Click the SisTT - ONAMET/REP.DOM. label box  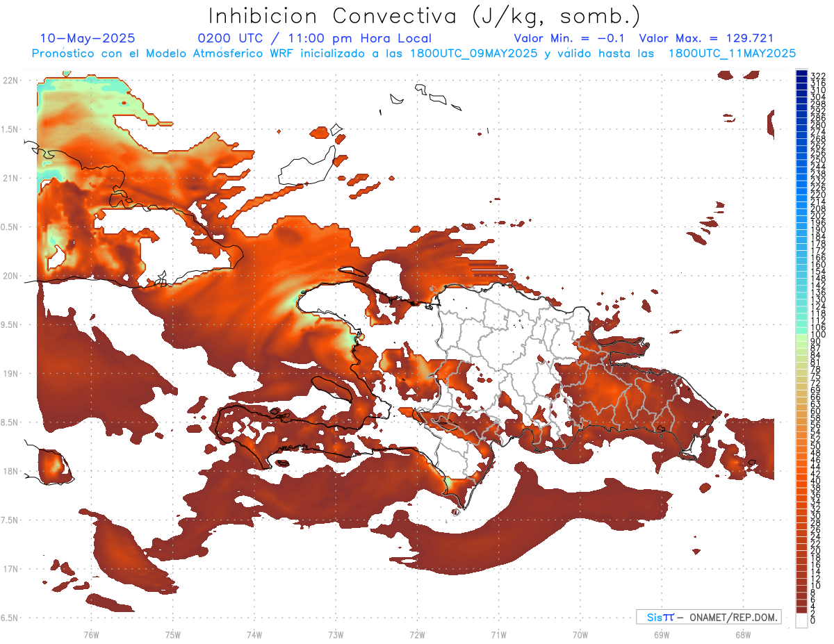(x=708, y=617)
